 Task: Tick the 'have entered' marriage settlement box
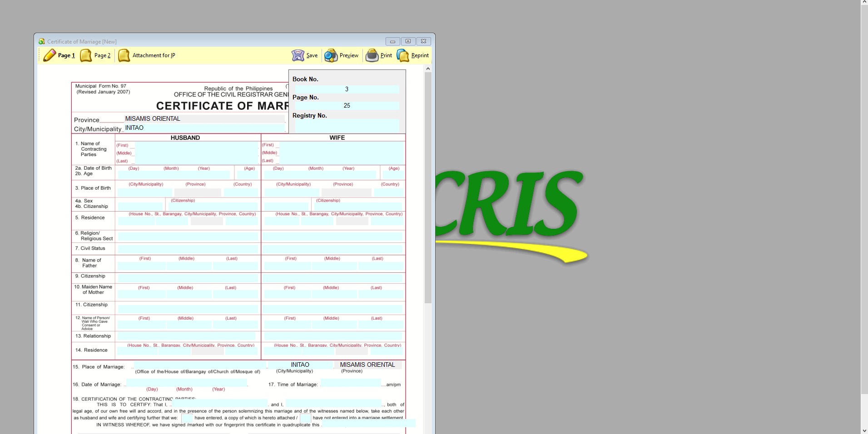coord(187,418)
